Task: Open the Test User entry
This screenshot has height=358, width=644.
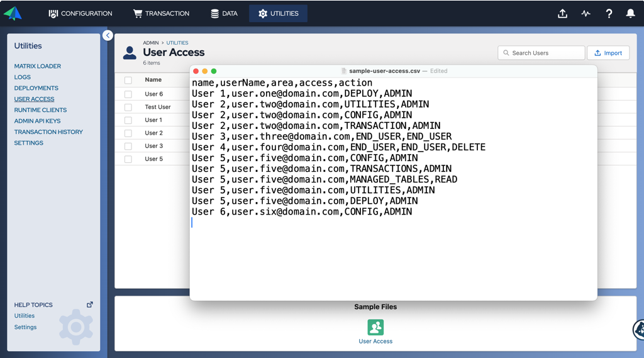Action: click(157, 107)
